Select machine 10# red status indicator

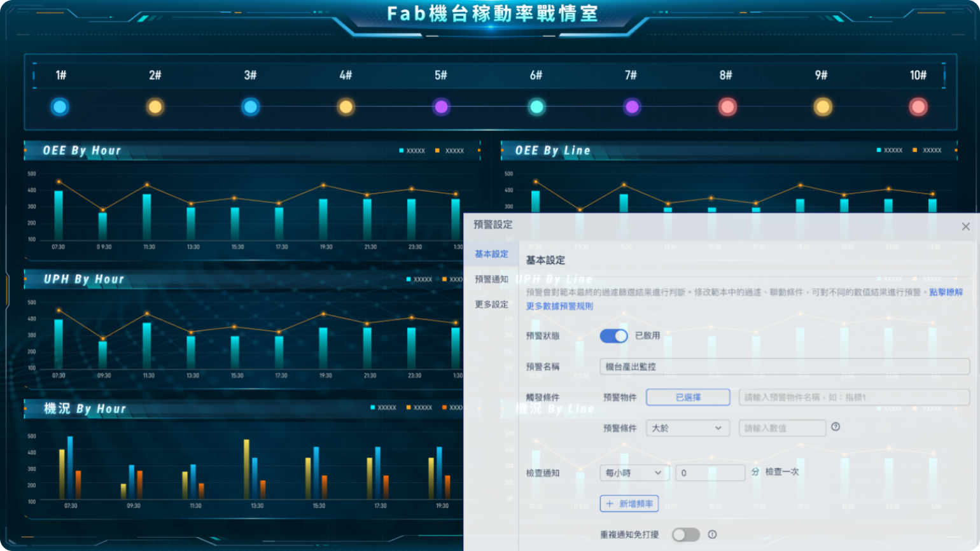tap(918, 107)
